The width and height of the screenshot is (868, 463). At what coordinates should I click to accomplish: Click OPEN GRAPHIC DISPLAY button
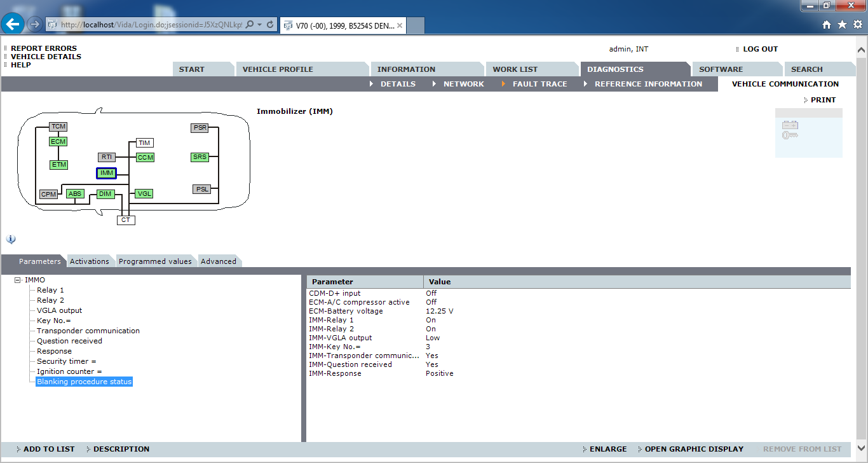694,449
